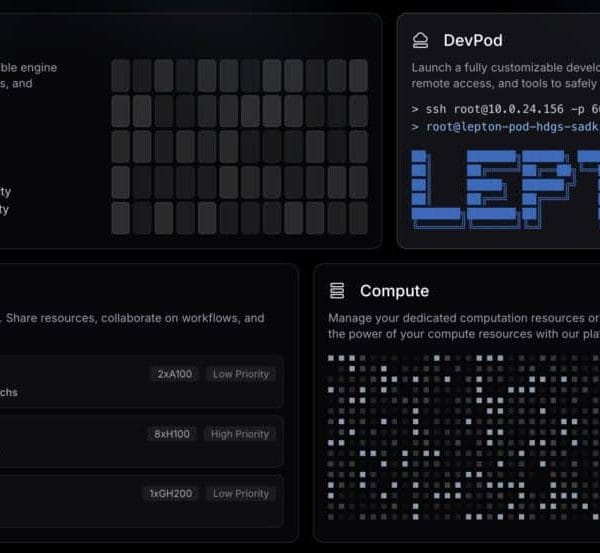Screen dimensions: 600x553
Task: Select the 8xH100 resource badge
Action: point(172,434)
